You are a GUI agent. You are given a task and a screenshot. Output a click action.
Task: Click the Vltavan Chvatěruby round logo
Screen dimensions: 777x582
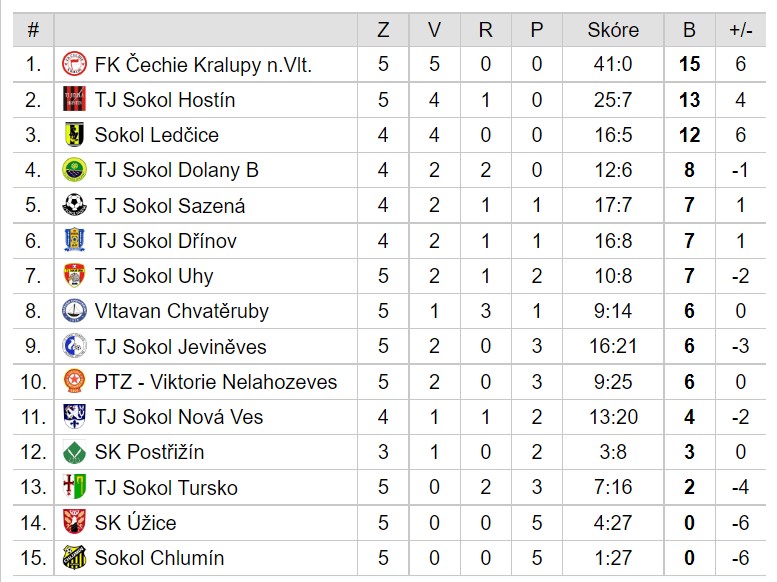point(74,311)
